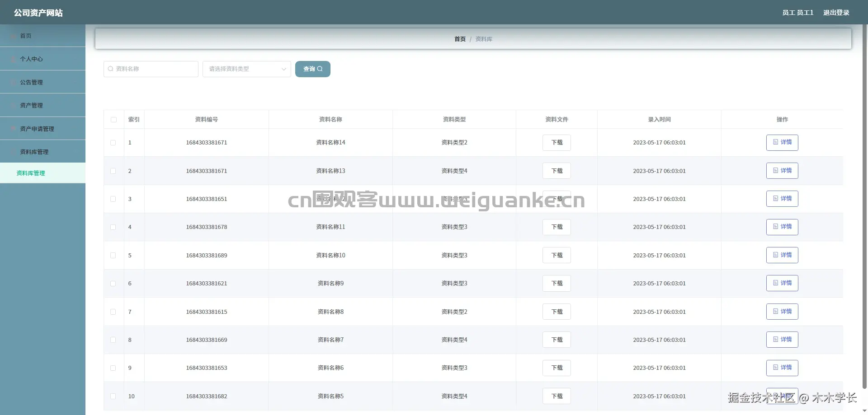Go to 公告管理 in the sidebar

point(42,82)
